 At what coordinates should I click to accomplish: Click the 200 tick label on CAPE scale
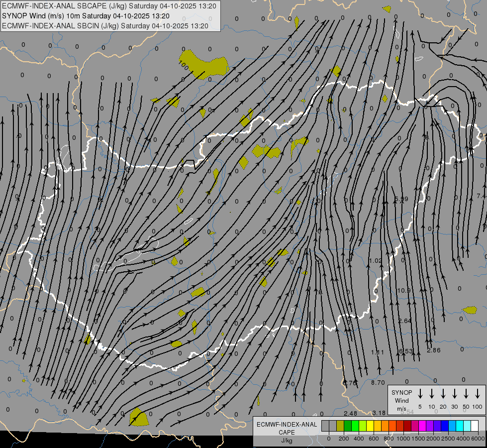344,439
